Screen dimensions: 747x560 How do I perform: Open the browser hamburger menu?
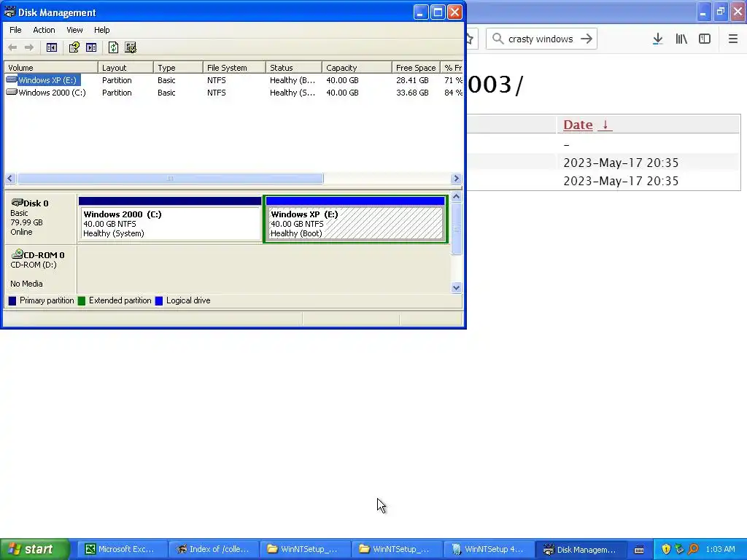tap(733, 39)
